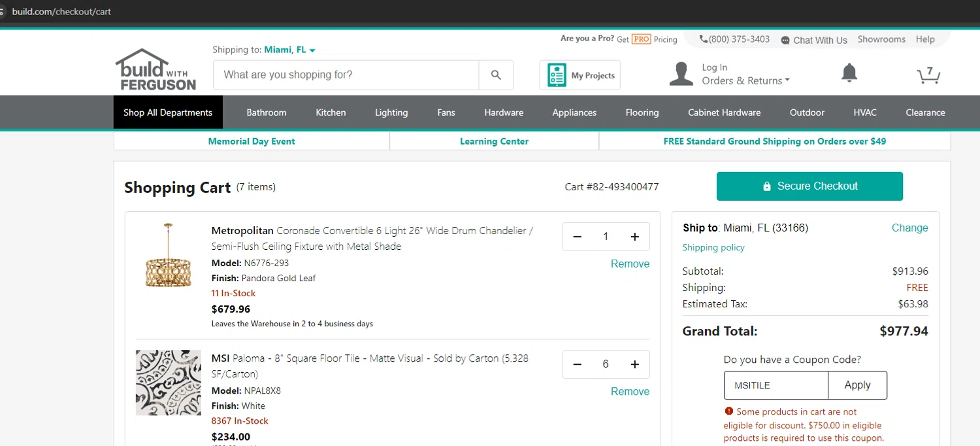Focus the product search field
Screen dimensions: 980x446
(x=346, y=75)
